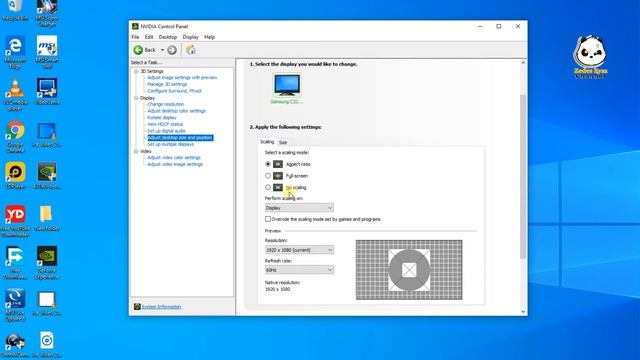Viewport: 640px width, 360px height.
Task: Collapse the Video tree node
Action: 136,151
